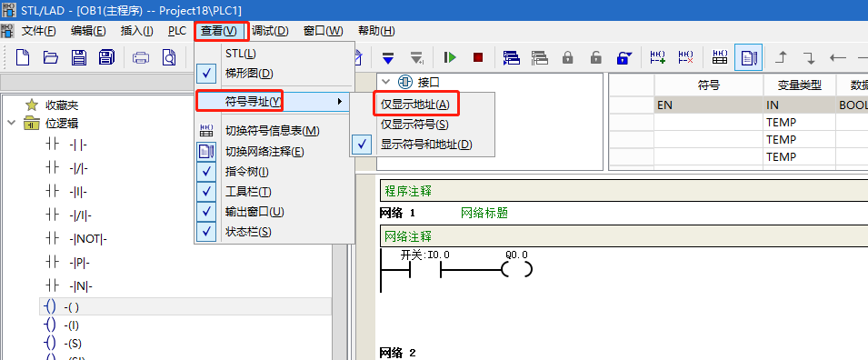Click the line up arrow toolbar icon
Viewport: 868px width, 360px height.
[782, 57]
